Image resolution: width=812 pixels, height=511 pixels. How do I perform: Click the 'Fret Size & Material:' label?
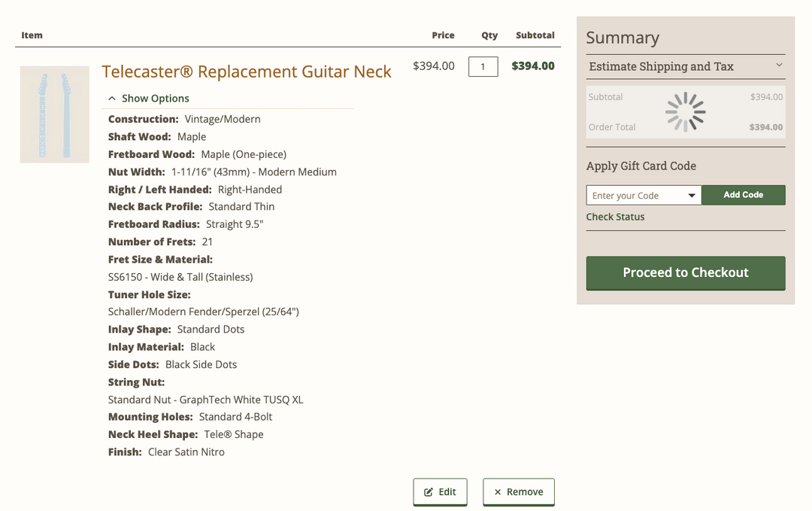point(160,260)
